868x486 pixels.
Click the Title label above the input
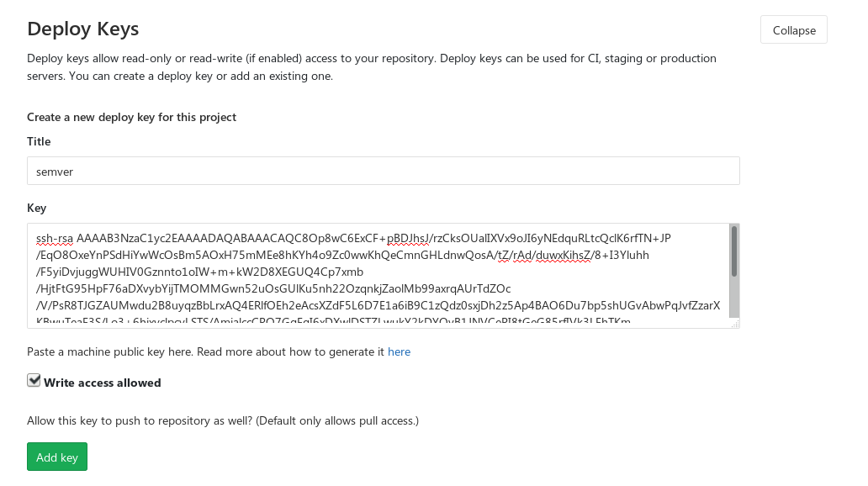pos(38,141)
